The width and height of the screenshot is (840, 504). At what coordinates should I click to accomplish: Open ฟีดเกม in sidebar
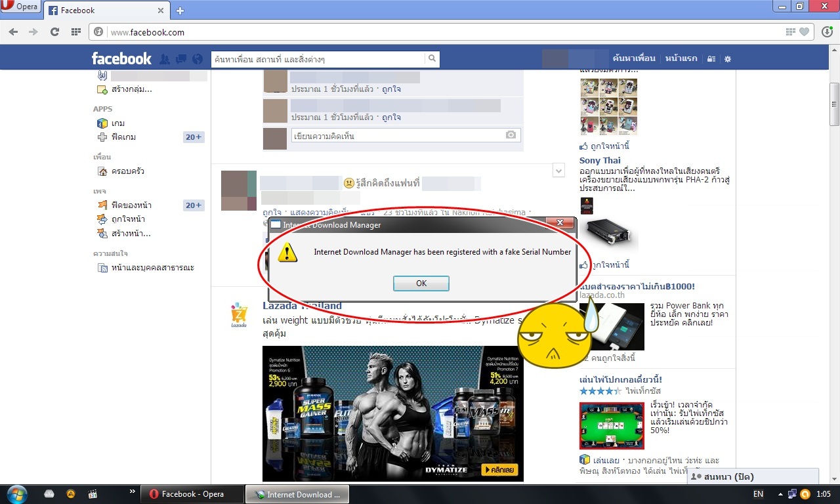pos(123,137)
